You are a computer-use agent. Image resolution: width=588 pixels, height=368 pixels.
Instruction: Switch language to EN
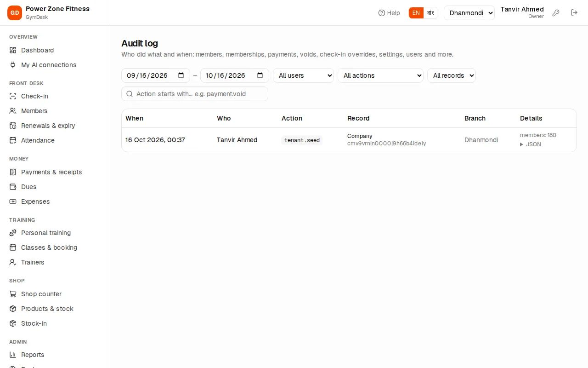(416, 13)
